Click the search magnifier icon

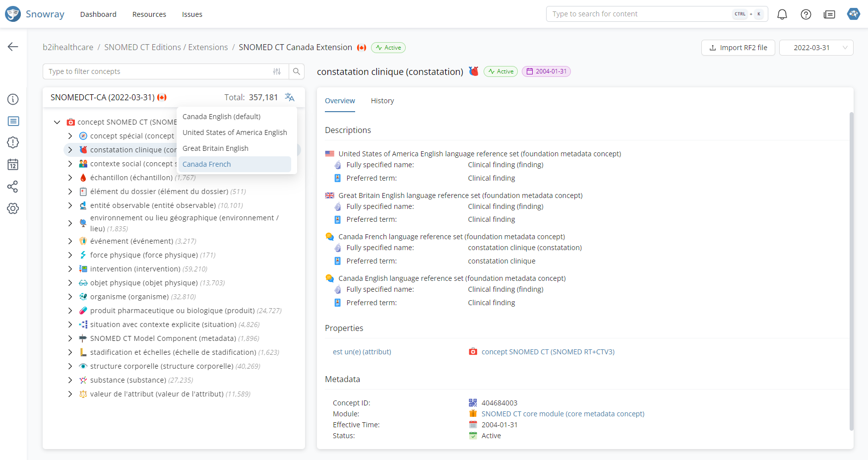pyautogui.click(x=297, y=71)
